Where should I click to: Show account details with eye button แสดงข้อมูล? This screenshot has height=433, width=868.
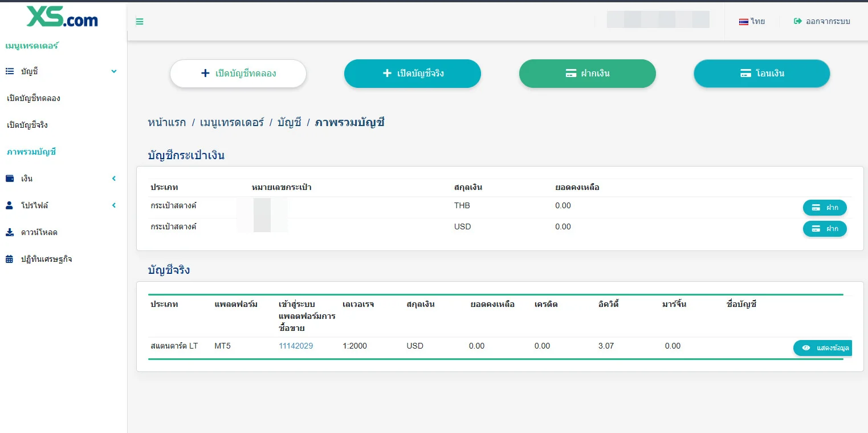click(x=822, y=348)
